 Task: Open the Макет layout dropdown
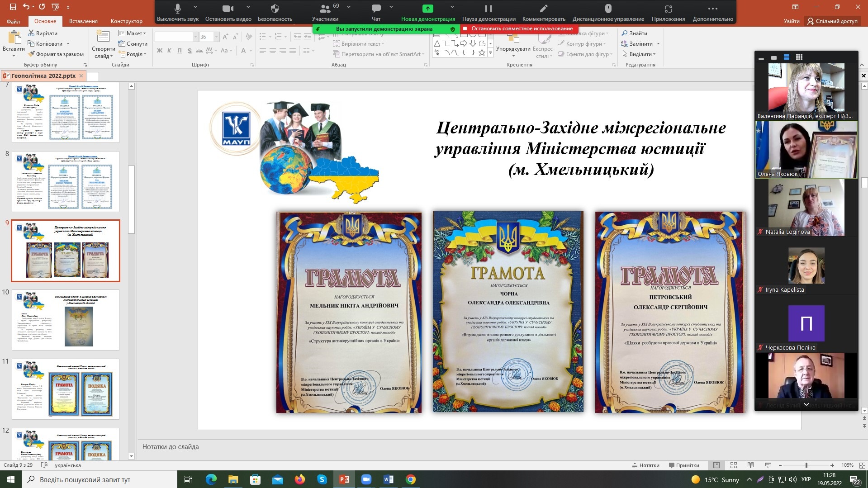[x=132, y=33]
